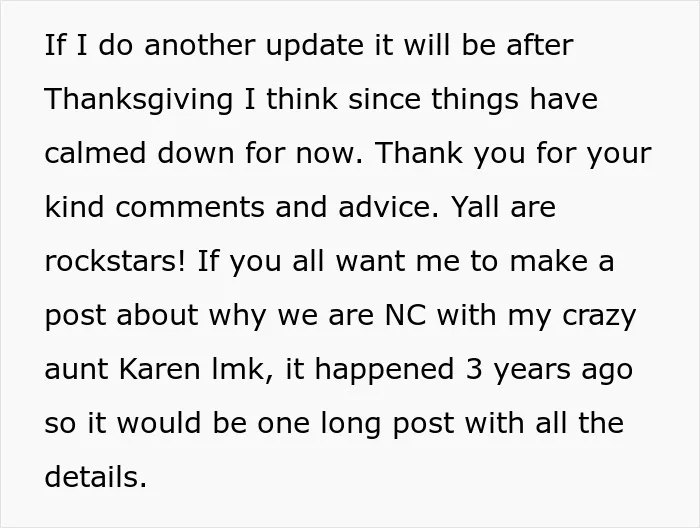
Task: Click the word "long" before post
Action: (x=350, y=424)
